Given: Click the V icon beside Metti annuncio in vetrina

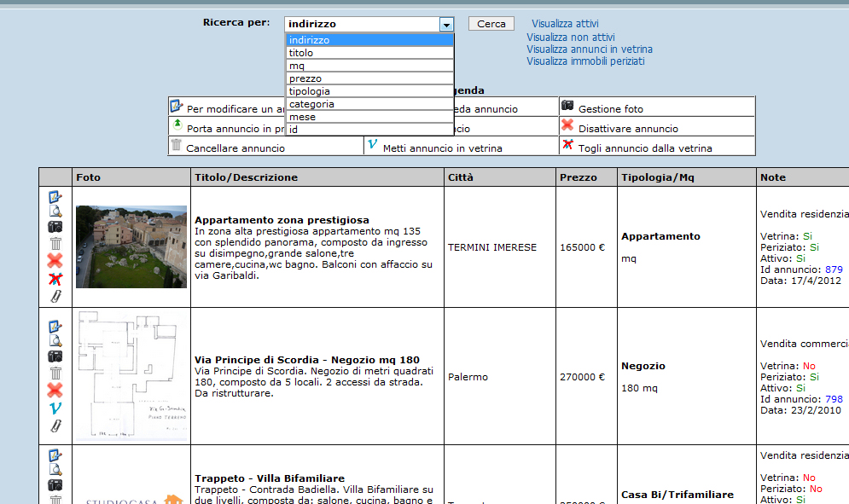Looking at the screenshot, I should pyautogui.click(x=372, y=144).
